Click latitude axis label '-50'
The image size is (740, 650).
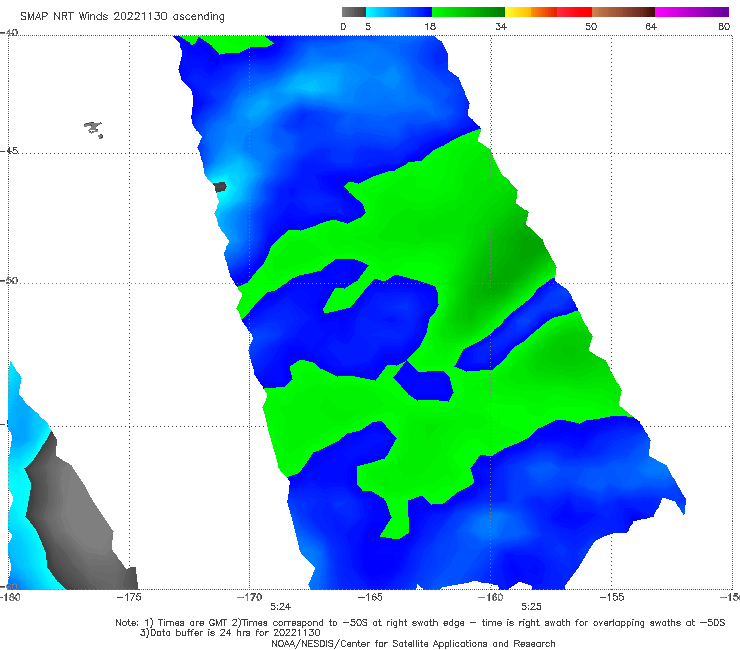point(9,280)
